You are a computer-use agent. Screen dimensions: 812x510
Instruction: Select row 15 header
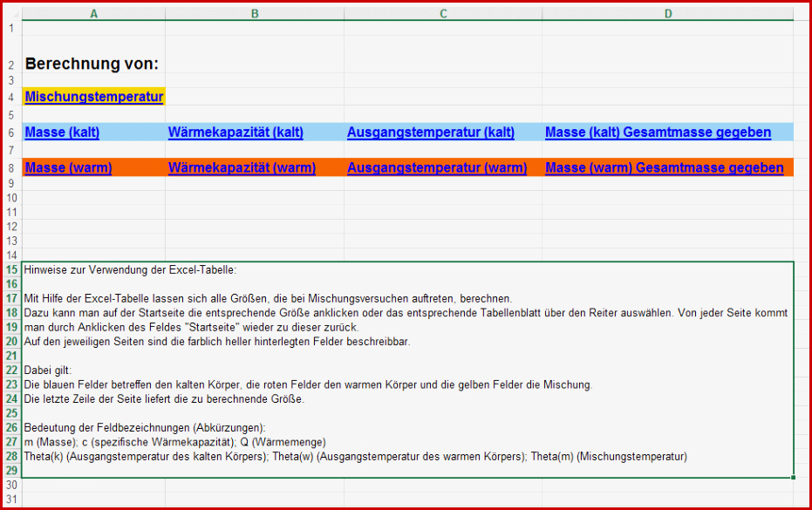tap(11, 269)
